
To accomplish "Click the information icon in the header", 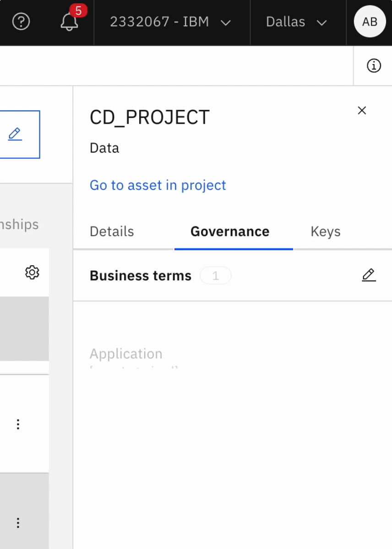I will pos(374,66).
